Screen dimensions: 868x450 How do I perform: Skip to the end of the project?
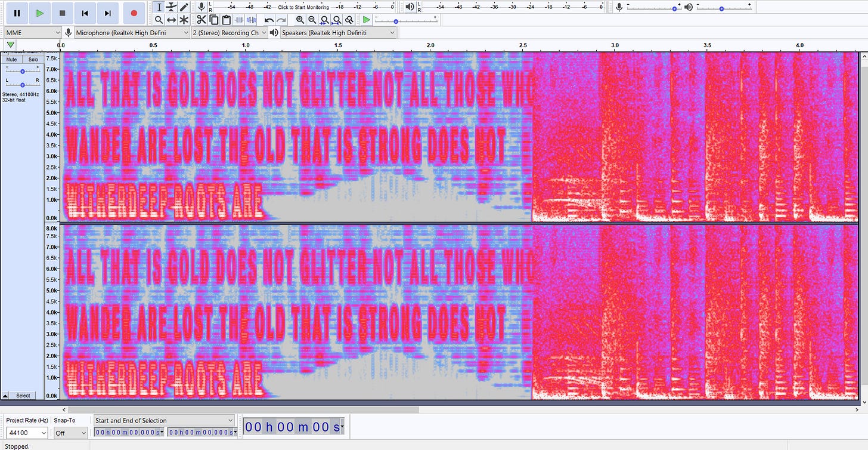[107, 13]
